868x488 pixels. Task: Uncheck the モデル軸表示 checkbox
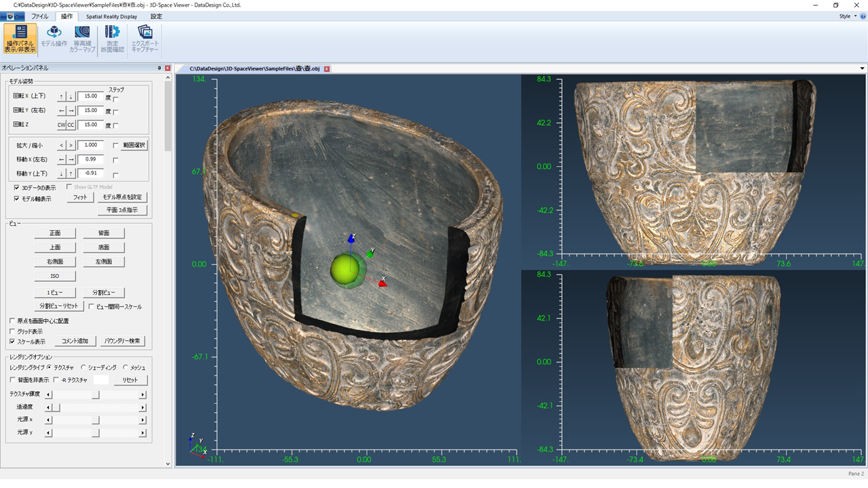coord(17,199)
